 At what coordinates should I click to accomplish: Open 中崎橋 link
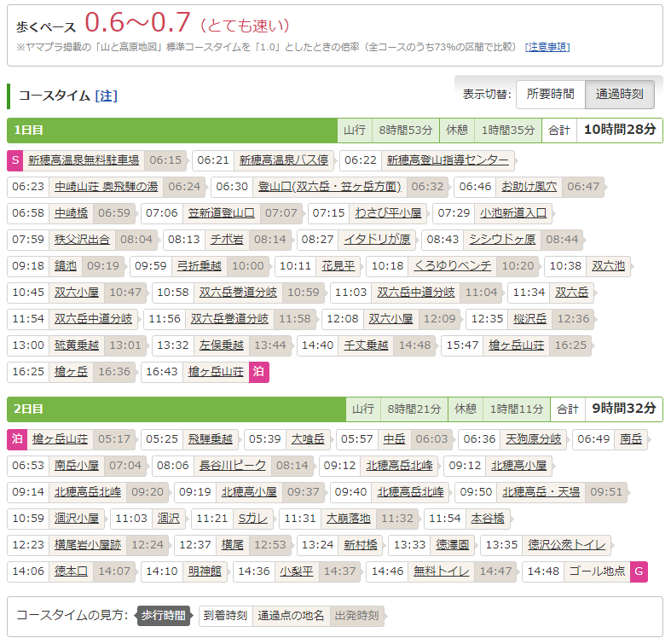click(71, 213)
